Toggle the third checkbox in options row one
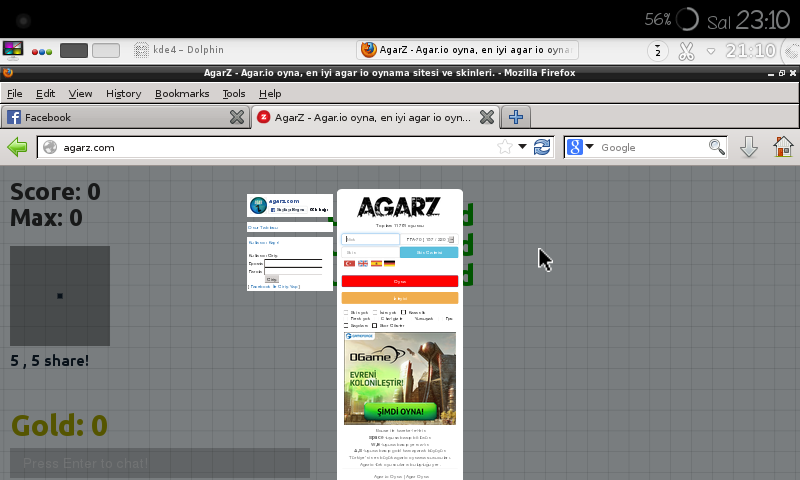Image resolution: width=800 pixels, height=480 pixels. coord(404,312)
